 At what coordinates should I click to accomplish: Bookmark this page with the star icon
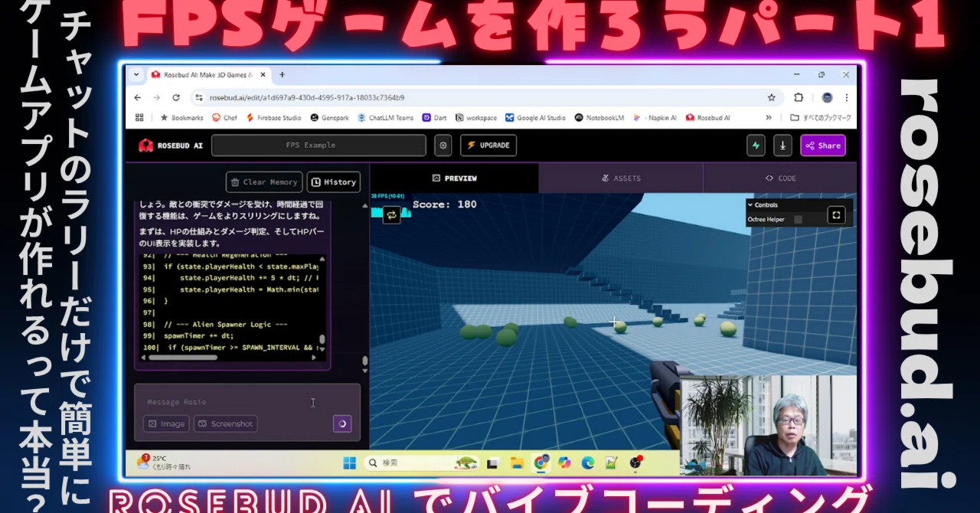pyautogui.click(x=772, y=97)
